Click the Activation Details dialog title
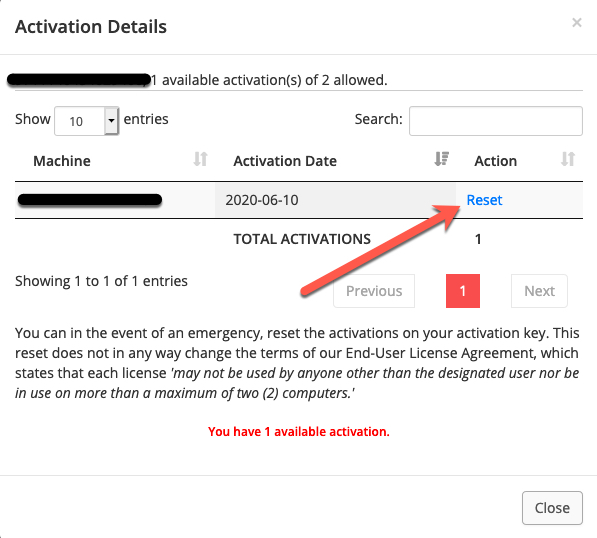This screenshot has width=597, height=538. pos(91,27)
